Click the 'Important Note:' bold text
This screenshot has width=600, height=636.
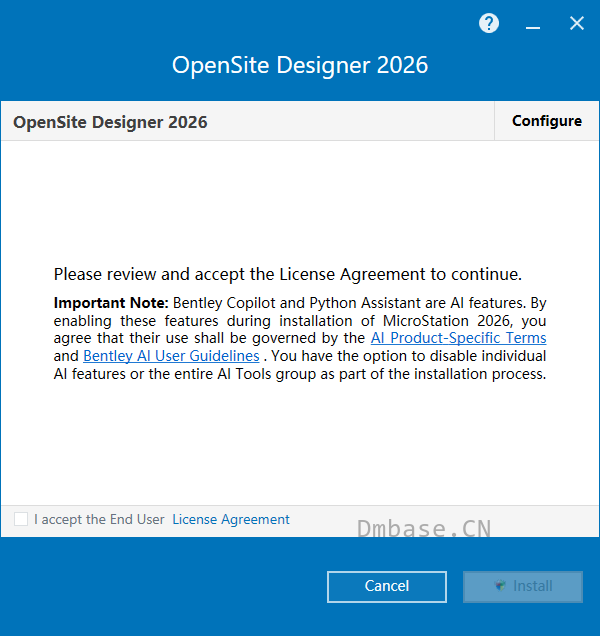click(111, 303)
